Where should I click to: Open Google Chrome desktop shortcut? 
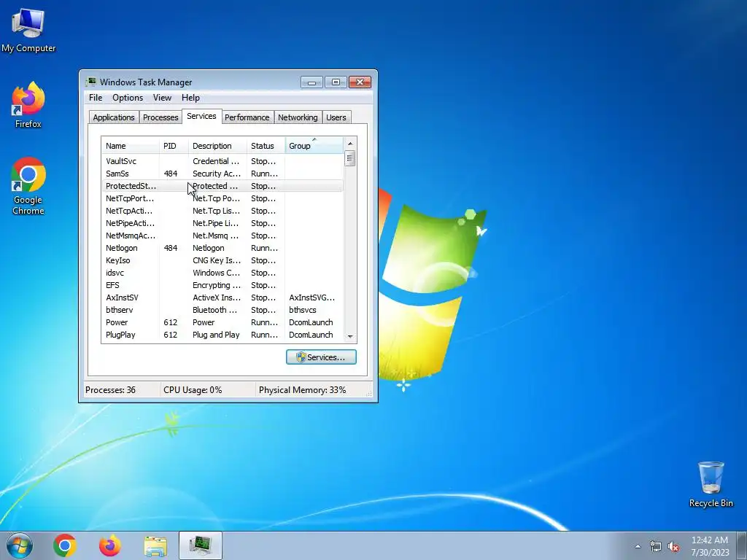pyautogui.click(x=28, y=186)
